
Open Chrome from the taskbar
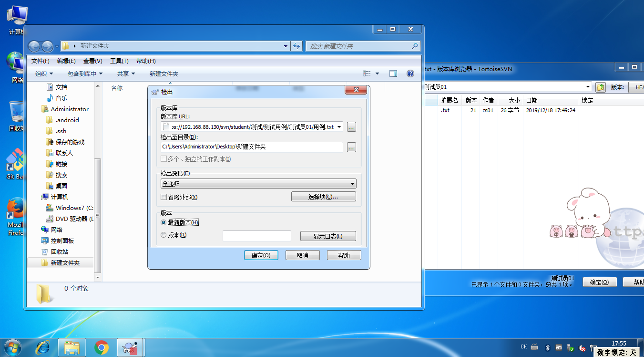(x=100, y=347)
